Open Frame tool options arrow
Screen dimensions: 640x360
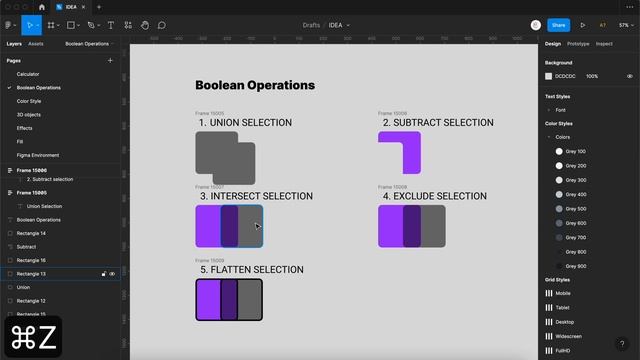tap(58, 25)
